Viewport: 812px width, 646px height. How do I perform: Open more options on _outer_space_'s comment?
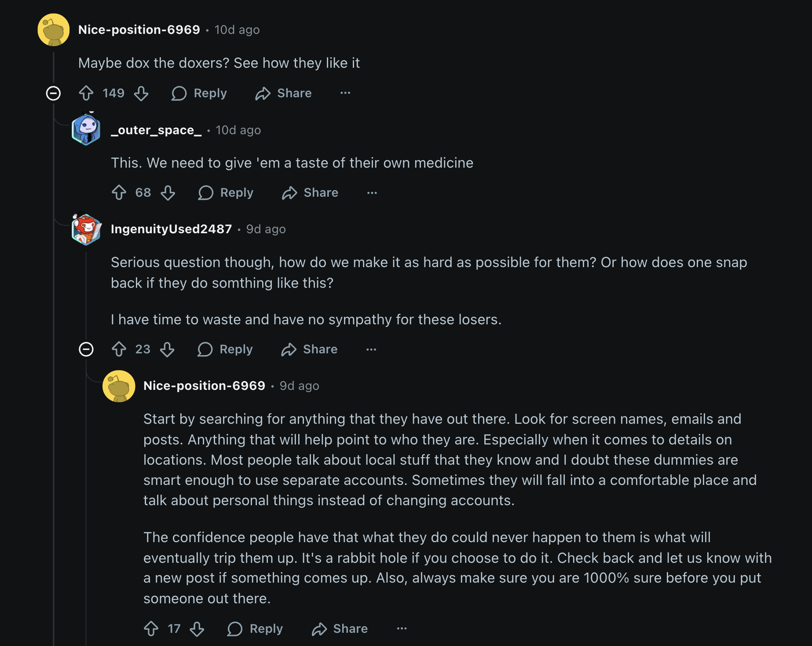coord(372,193)
